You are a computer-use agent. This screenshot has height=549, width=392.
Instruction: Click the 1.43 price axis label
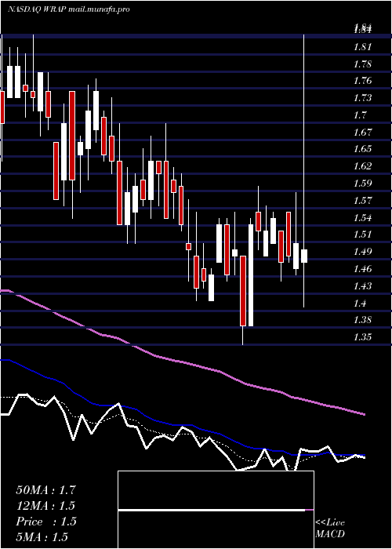coord(362,285)
